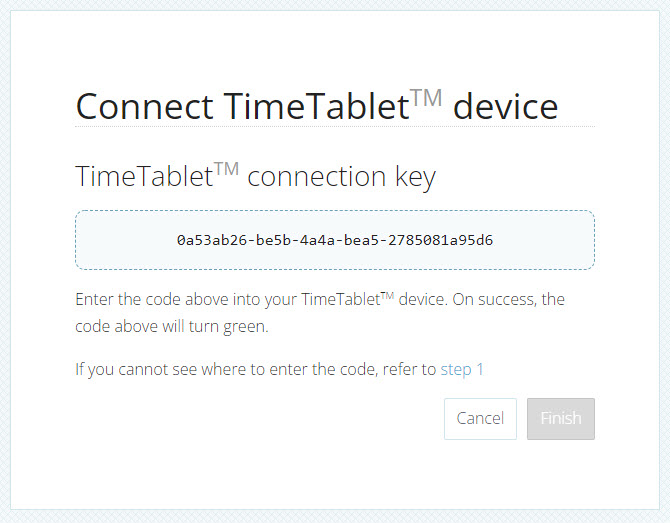Click TimeTablet in the connection key subheading
Image resolution: width=670 pixels, height=523 pixels.
(x=144, y=177)
